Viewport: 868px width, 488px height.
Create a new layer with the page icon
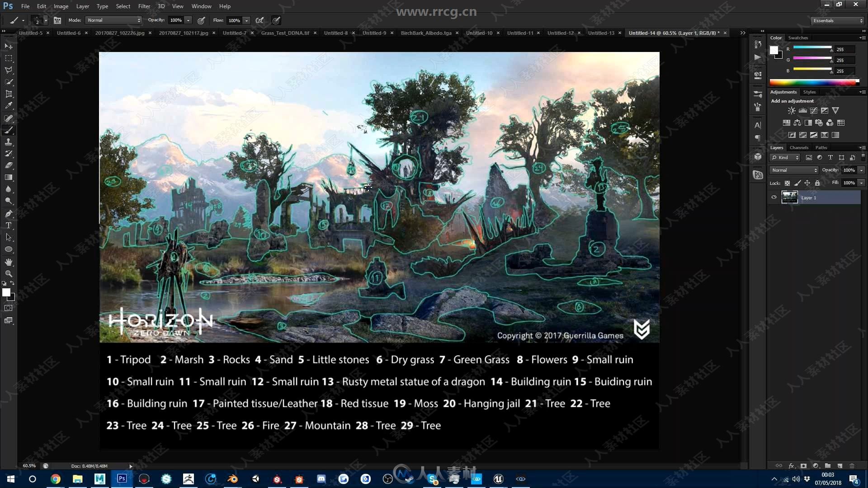[840, 466]
